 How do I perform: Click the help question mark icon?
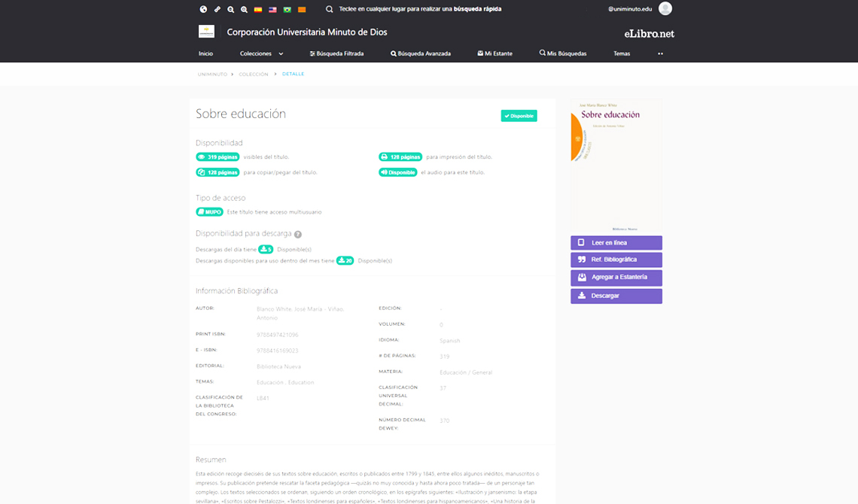coord(298,235)
